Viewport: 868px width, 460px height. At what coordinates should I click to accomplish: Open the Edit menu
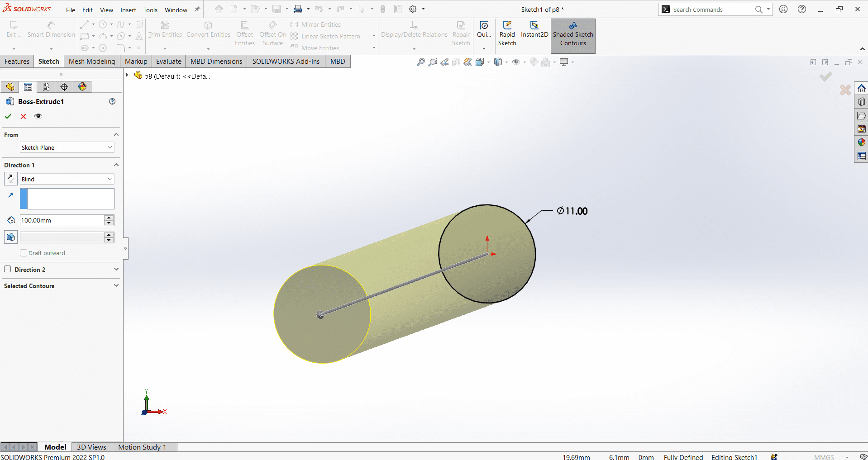coord(87,10)
